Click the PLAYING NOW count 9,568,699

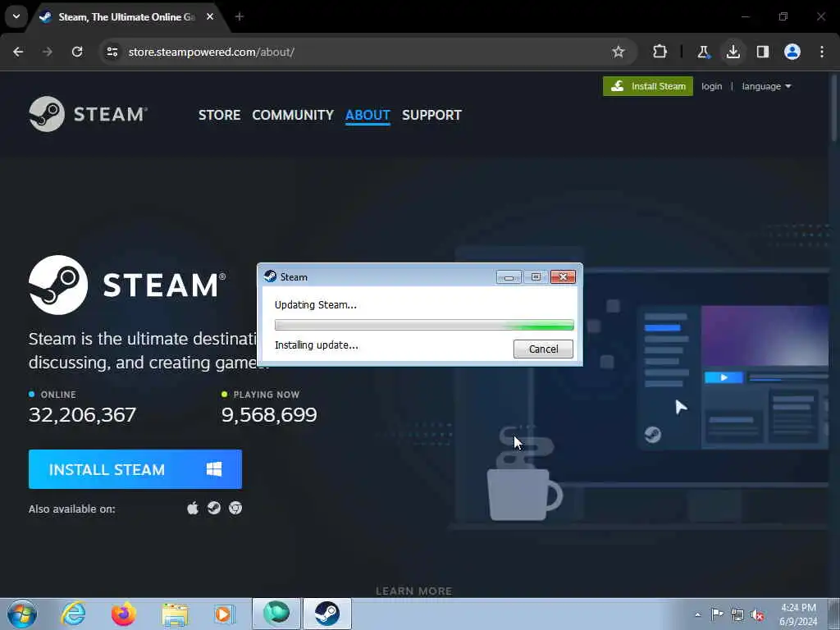coord(269,414)
